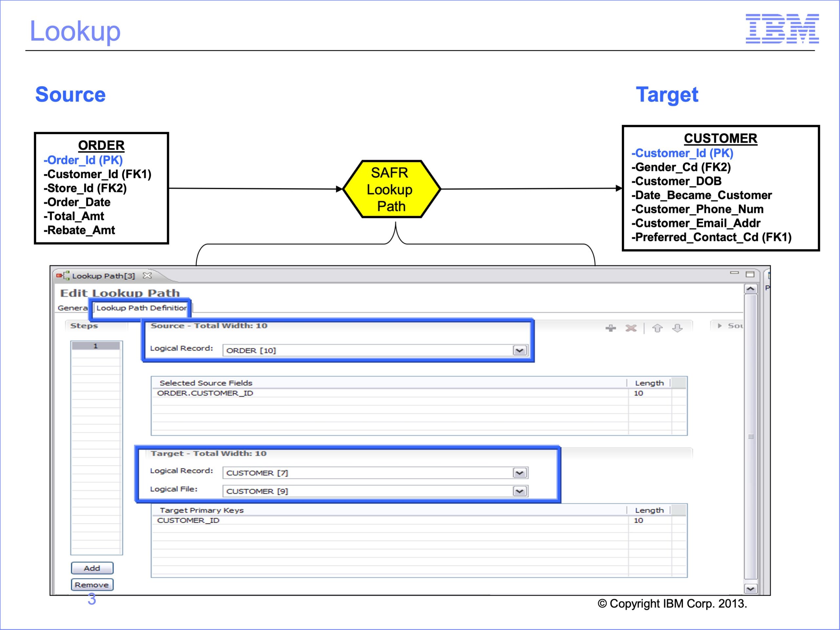Click Preferred_Contact_Cd (FK1) in CUSTOMER box

(711, 237)
